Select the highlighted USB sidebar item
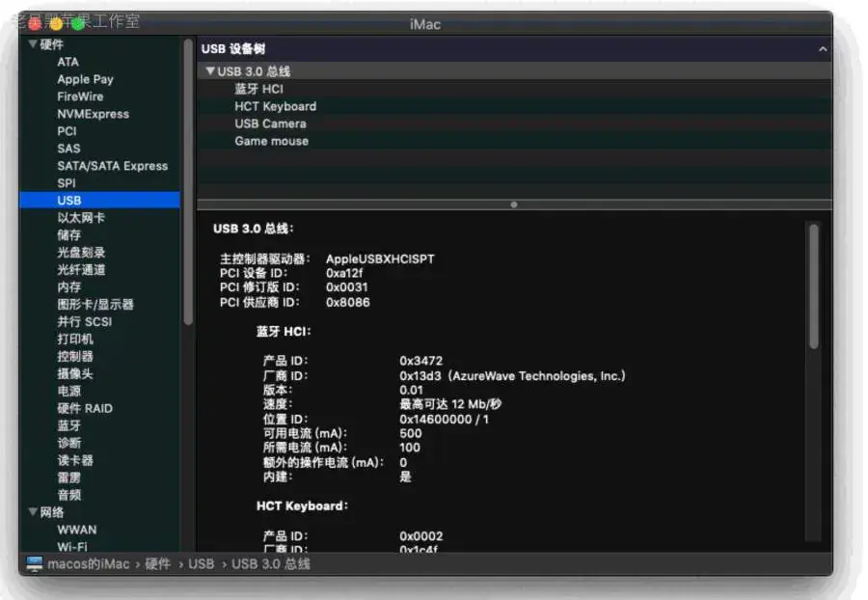The height and width of the screenshot is (600, 868). [99, 201]
